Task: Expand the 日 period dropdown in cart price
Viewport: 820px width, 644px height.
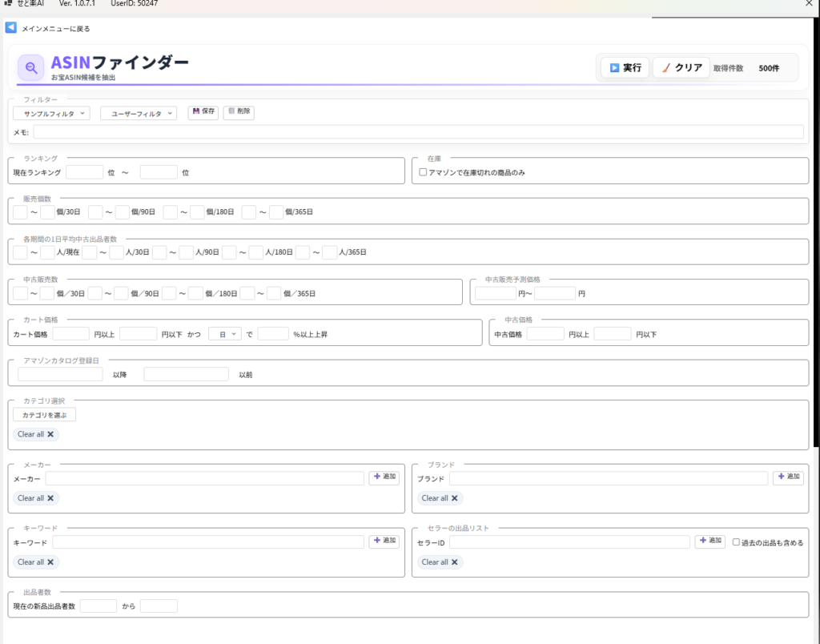Action: point(224,334)
